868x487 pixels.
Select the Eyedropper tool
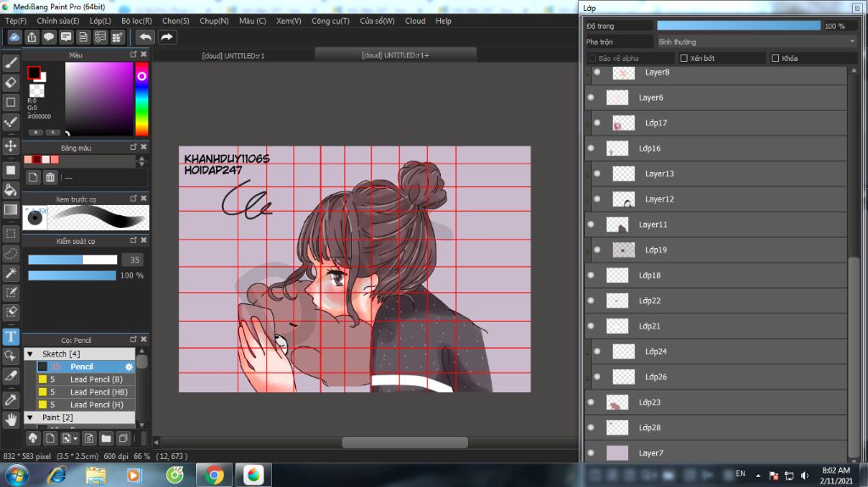(x=10, y=400)
